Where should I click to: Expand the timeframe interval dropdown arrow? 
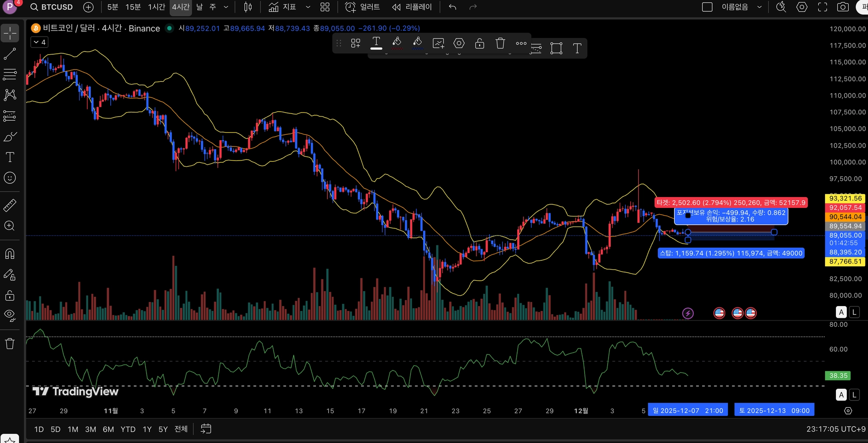click(x=226, y=7)
